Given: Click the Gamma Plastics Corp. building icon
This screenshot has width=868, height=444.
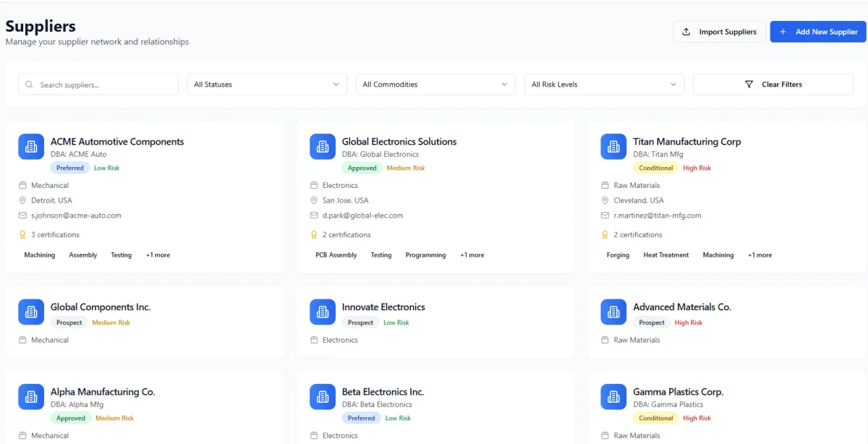Looking at the screenshot, I should [x=613, y=397].
